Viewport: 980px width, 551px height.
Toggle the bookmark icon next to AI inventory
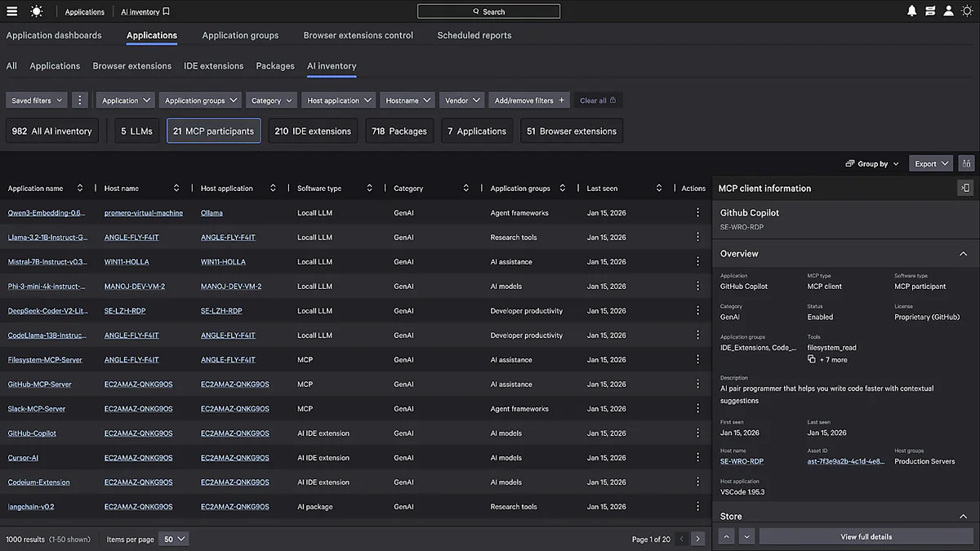pos(164,11)
